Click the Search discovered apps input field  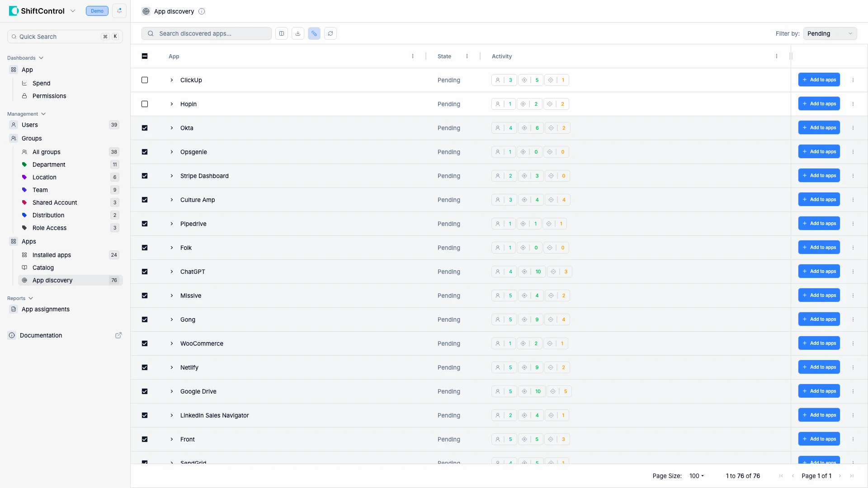(206, 33)
